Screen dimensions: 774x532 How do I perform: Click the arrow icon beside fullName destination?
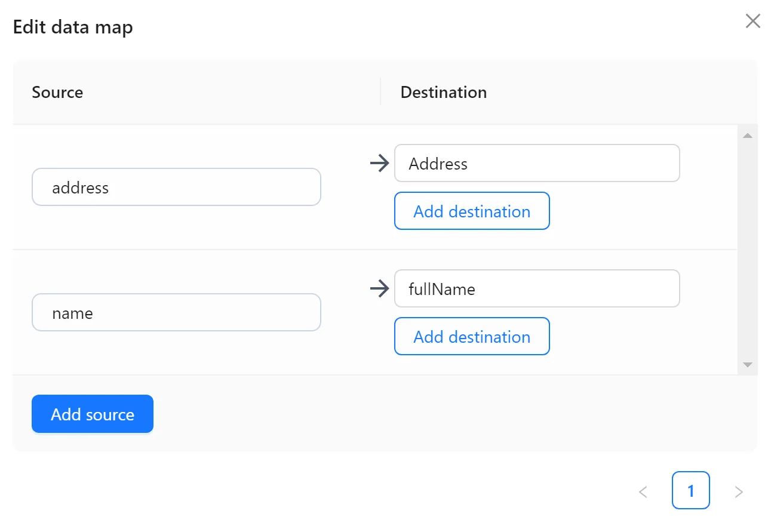click(380, 290)
